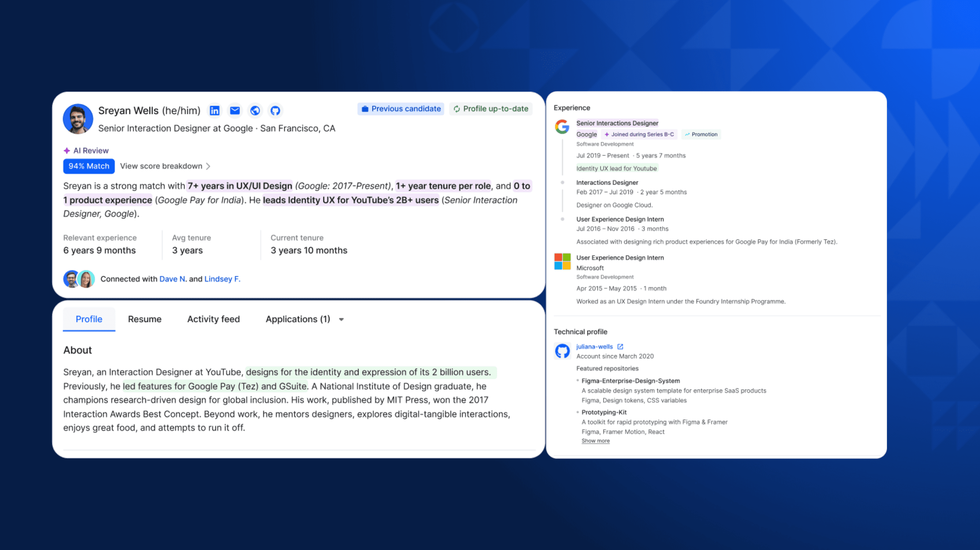Expand View score breakdown chevron
This screenshot has height=550, width=980.
pyautogui.click(x=208, y=166)
